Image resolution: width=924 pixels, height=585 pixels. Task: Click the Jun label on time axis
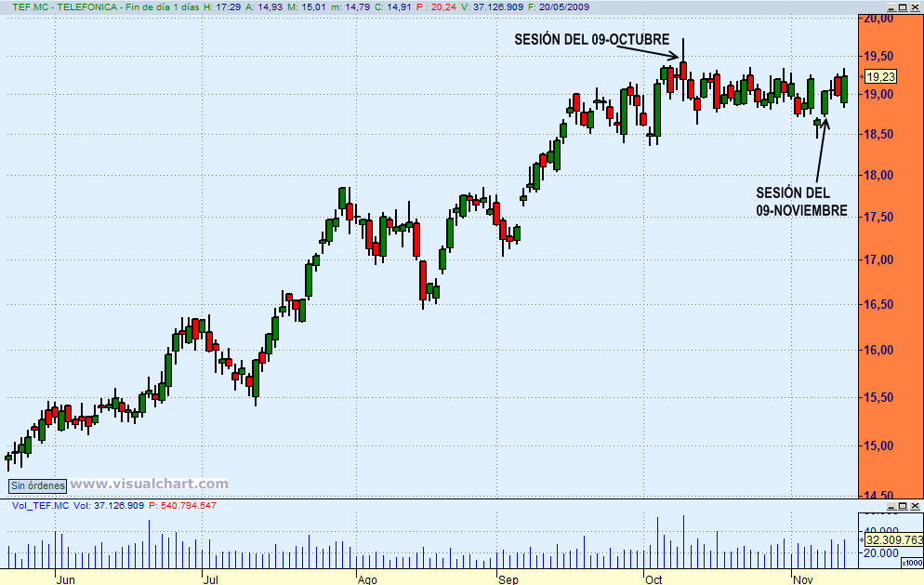pos(66,579)
